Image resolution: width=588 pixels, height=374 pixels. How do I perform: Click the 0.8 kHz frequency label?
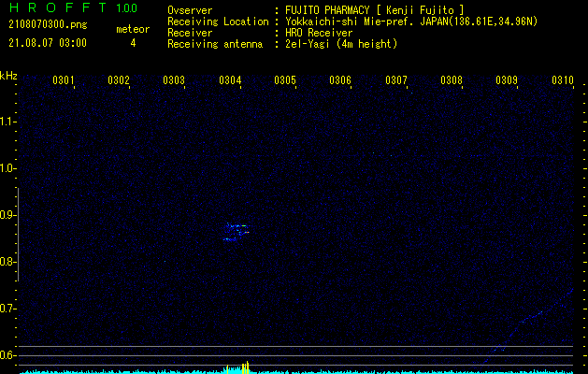[8, 262]
